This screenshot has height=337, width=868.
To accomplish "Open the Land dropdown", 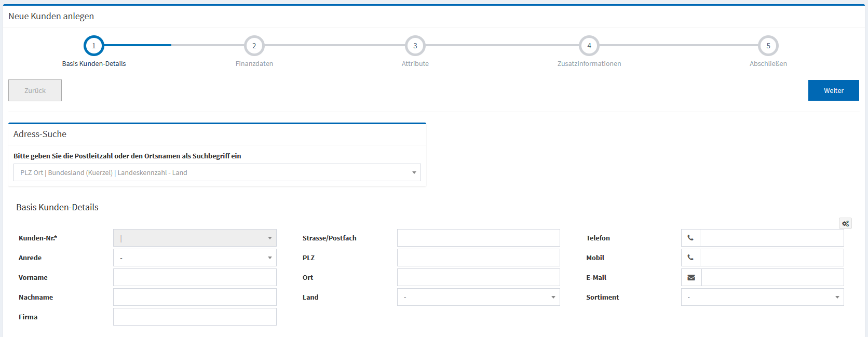I will click(478, 297).
